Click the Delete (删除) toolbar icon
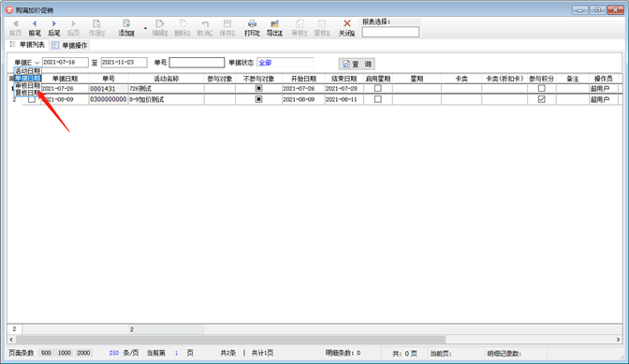The image size is (629, 364). (x=183, y=28)
